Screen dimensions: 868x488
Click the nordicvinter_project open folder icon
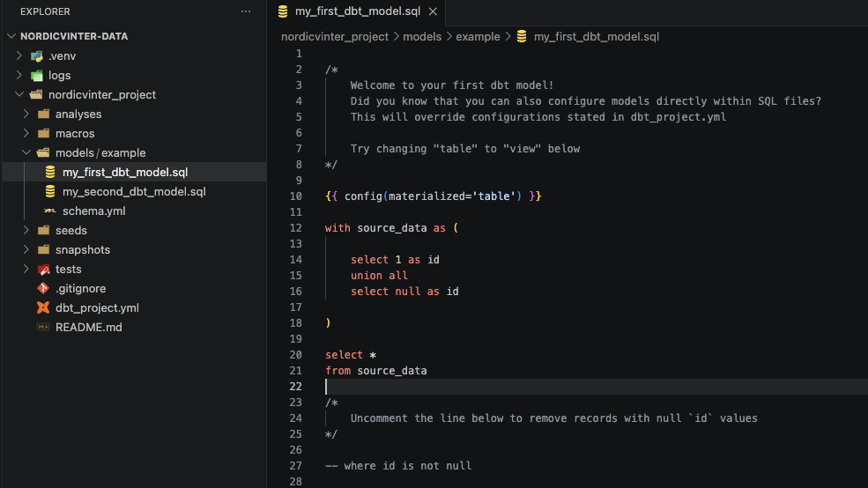point(36,94)
